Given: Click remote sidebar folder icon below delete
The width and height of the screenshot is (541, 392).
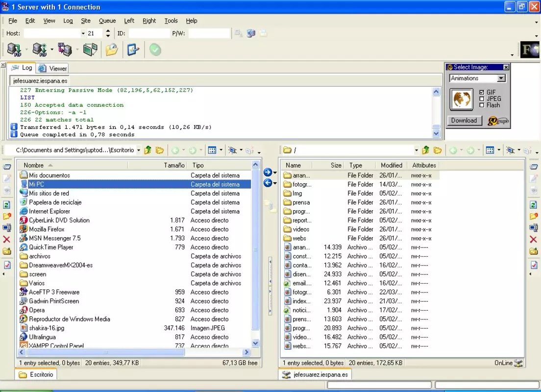Looking at the screenshot, I should pyautogui.click(x=534, y=251).
